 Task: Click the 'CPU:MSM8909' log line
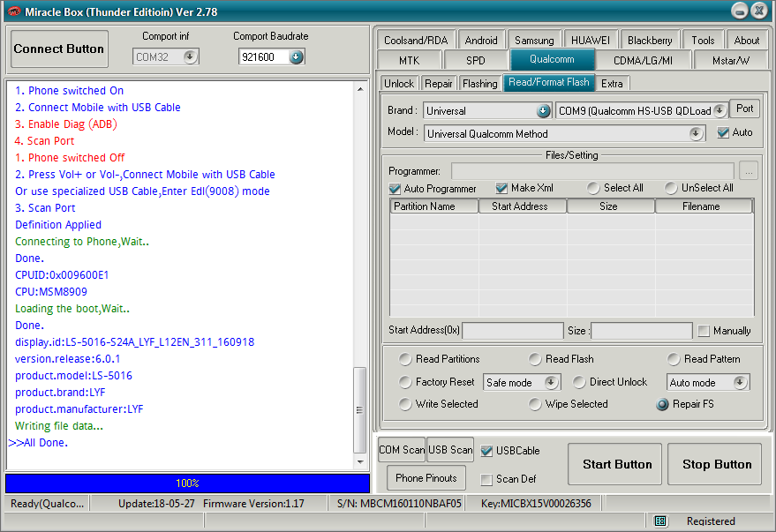51,292
